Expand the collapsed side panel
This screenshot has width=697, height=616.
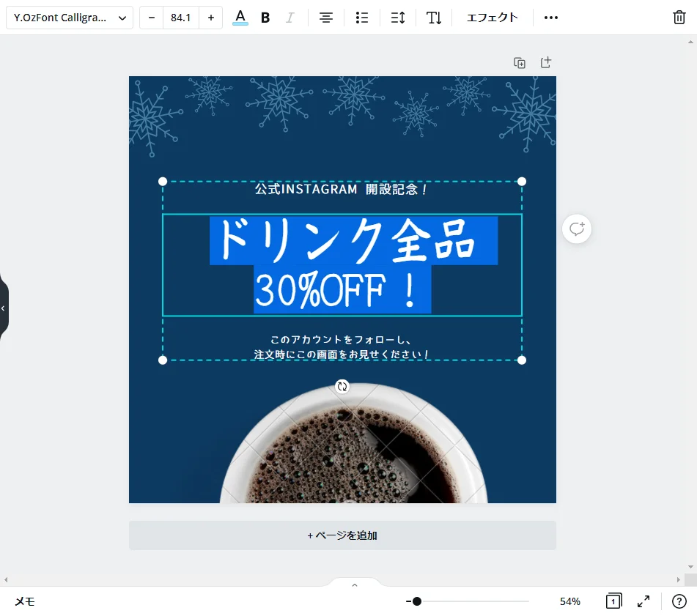tap(4, 308)
